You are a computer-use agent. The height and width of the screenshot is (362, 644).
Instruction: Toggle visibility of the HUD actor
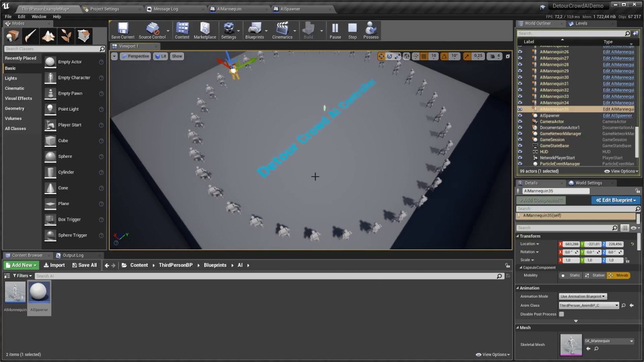pos(520,152)
